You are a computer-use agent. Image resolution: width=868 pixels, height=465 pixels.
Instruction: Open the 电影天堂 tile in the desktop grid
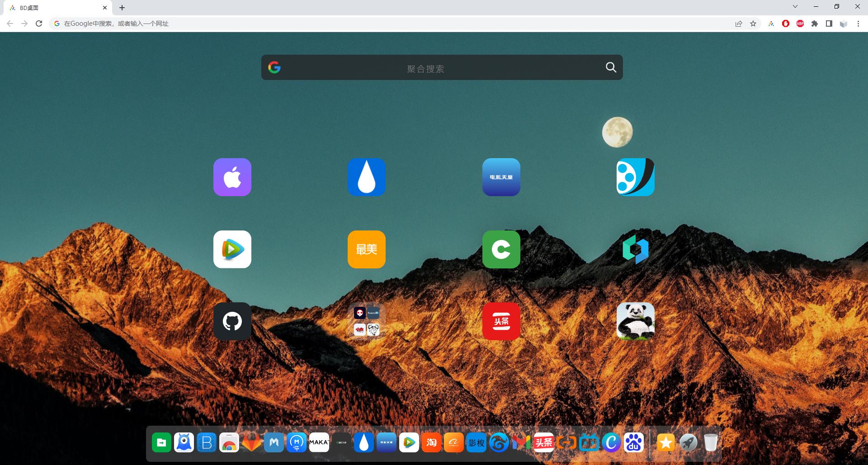point(501,177)
